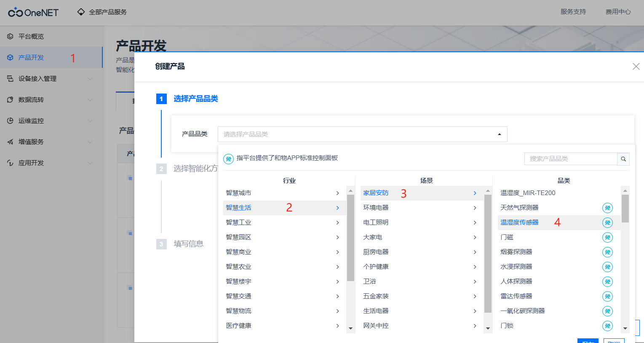Open the 服务支持 link
Viewport: 644px width, 343px height.
[573, 12]
